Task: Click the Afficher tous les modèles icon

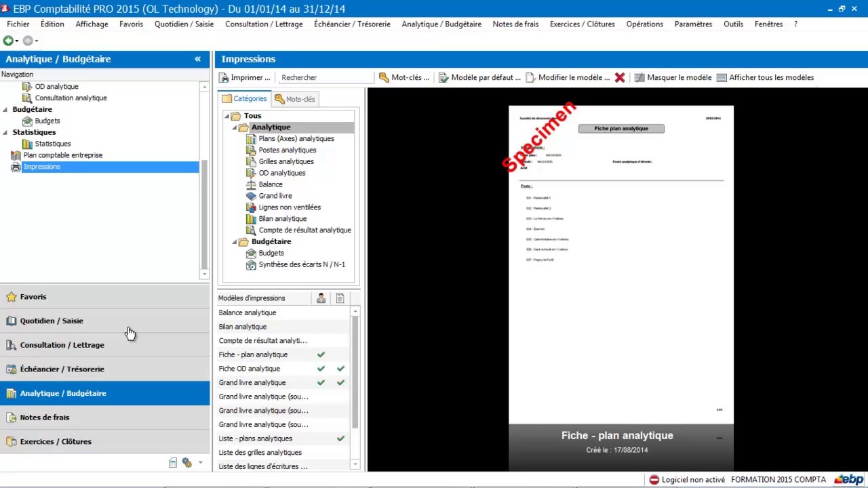Action: (722, 77)
